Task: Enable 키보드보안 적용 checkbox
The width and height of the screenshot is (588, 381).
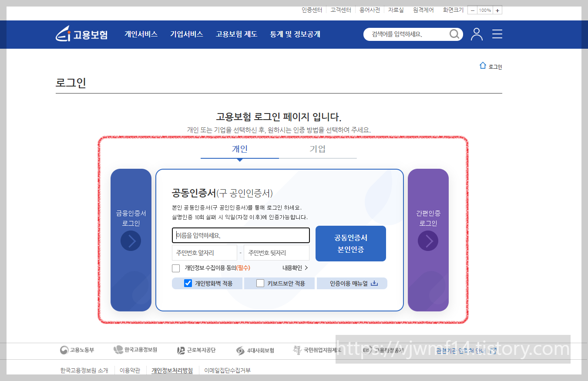Action: 260,283
